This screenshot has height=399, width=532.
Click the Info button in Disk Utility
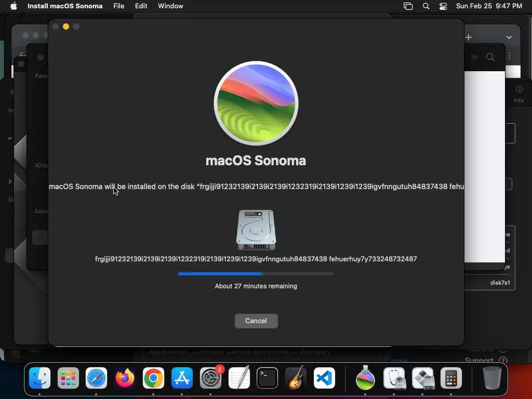point(519,94)
